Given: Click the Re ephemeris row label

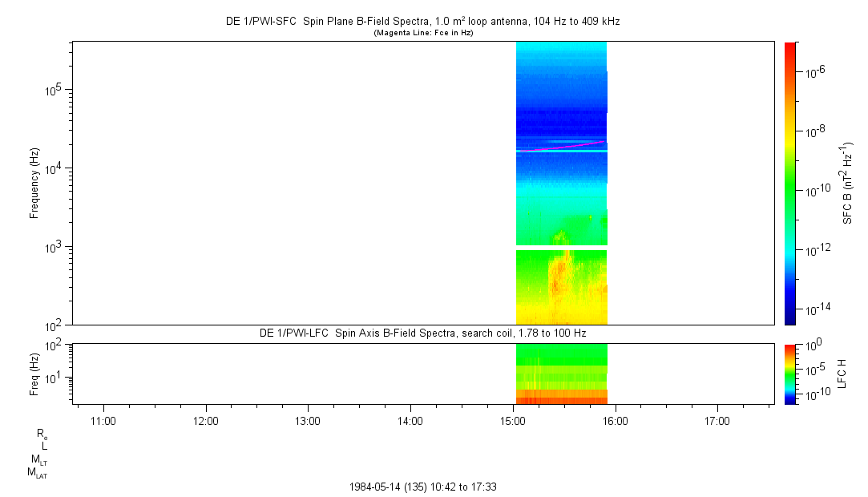Looking at the screenshot, I should 42,433.
